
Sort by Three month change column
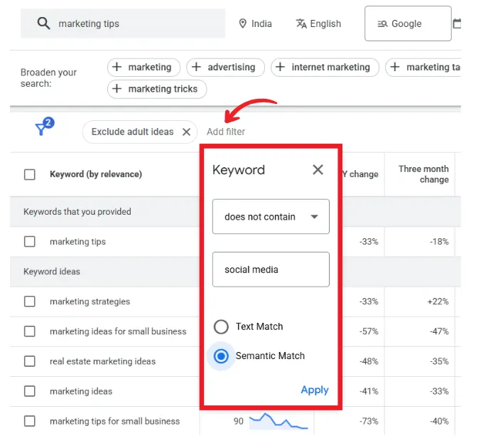coord(423,174)
